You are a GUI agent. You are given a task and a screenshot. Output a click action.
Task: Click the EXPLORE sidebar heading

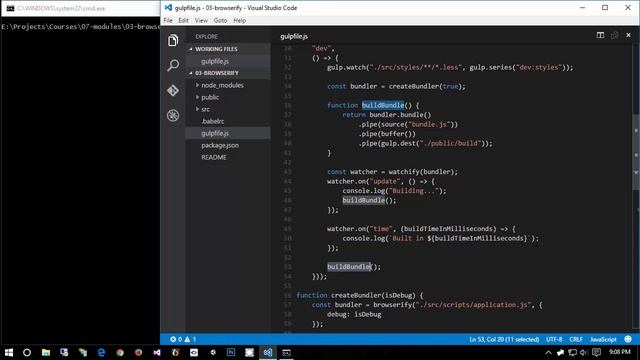pos(206,37)
